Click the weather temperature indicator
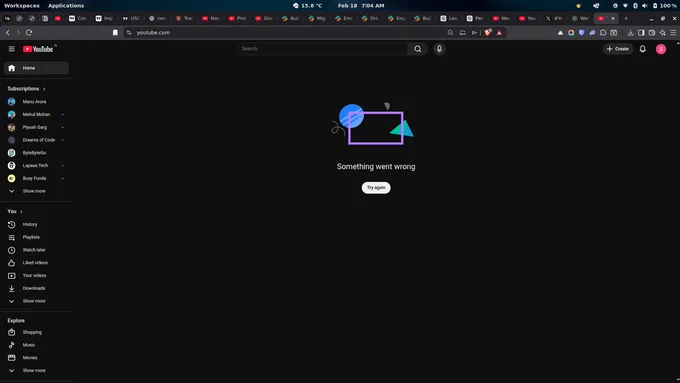The height and width of the screenshot is (383, 680). pyautogui.click(x=307, y=6)
